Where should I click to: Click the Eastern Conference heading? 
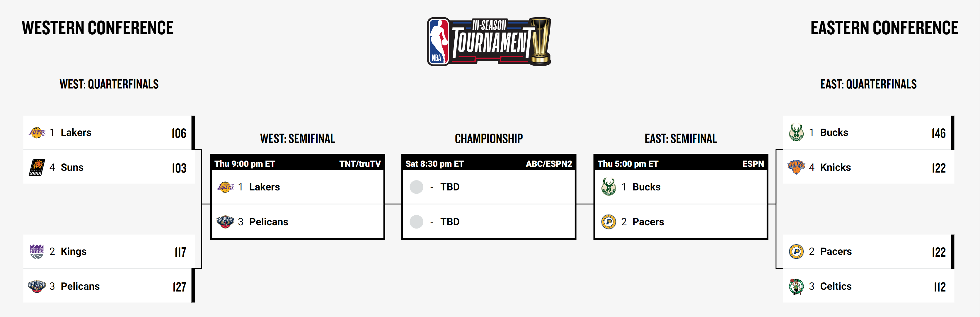coord(884,28)
